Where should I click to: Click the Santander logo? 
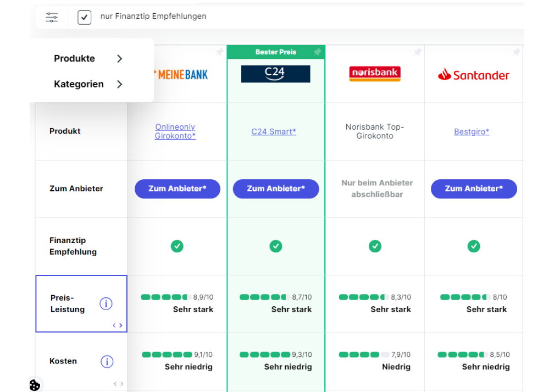tap(473, 75)
